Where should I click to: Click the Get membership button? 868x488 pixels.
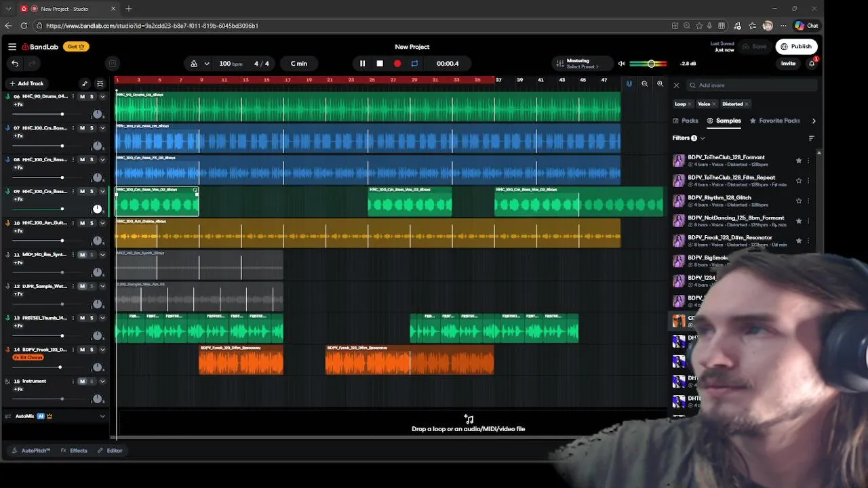[x=76, y=47]
